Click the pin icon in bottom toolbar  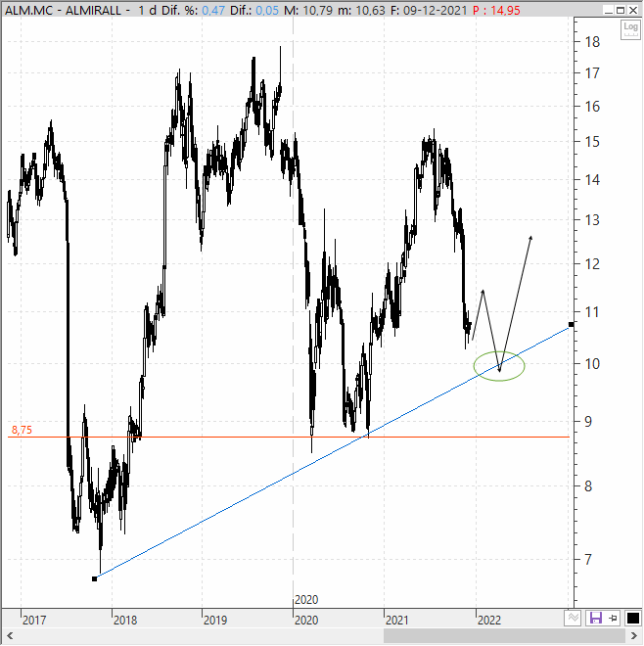[x=613, y=618]
